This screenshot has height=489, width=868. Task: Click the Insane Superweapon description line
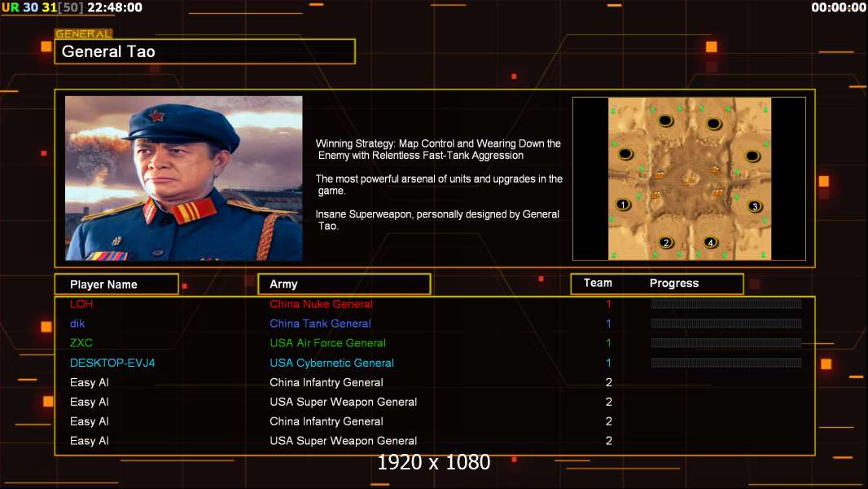click(x=437, y=220)
